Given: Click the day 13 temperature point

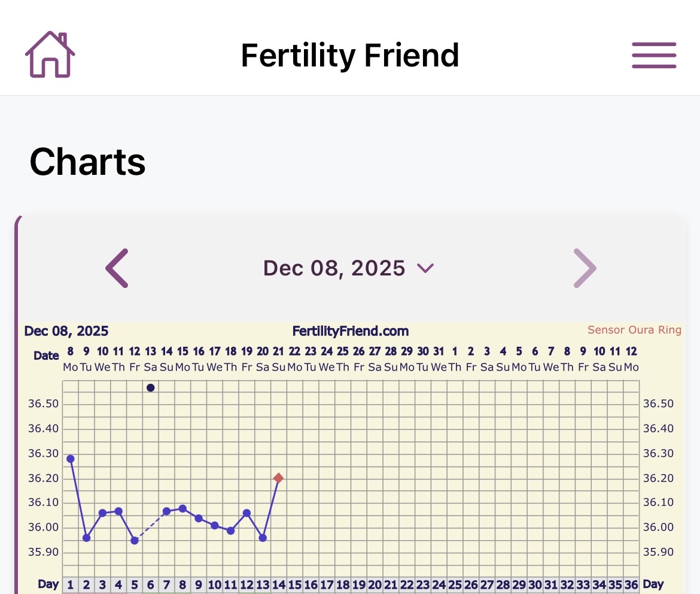Looking at the screenshot, I should (263, 538).
